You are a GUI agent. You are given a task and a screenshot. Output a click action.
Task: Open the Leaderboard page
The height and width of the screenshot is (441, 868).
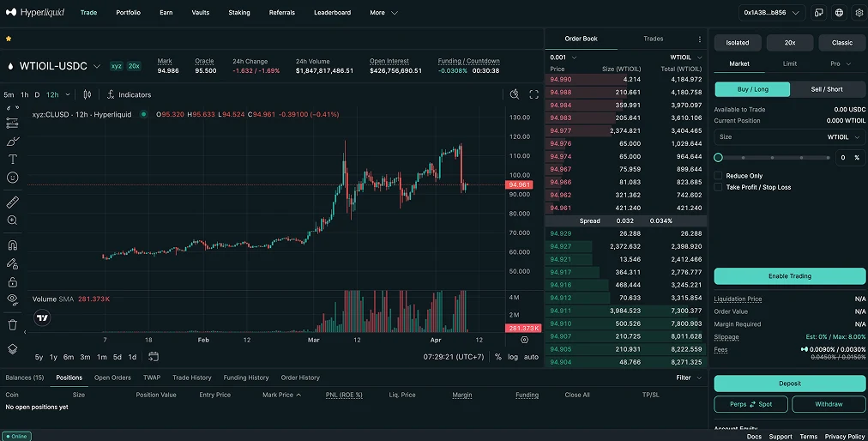coord(332,13)
